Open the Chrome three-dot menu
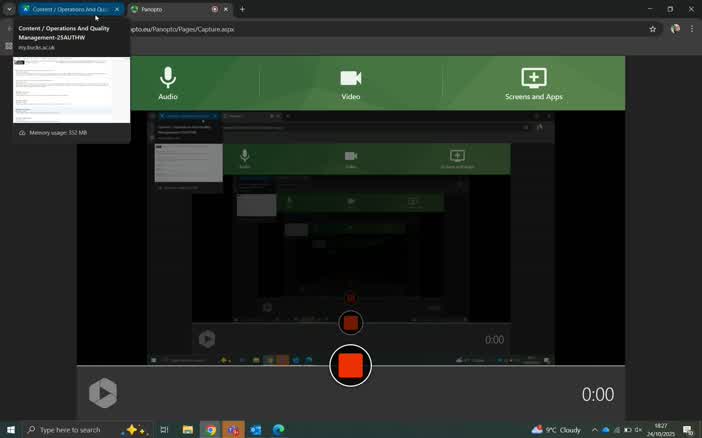Image resolution: width=702 pixels, height=438 pixels. [692, 29]
